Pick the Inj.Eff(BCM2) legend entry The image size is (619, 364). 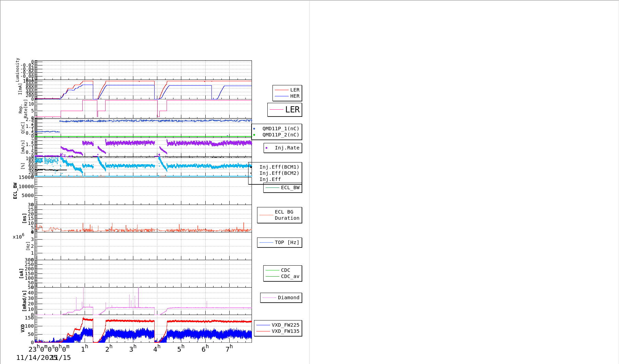[279, 173]
